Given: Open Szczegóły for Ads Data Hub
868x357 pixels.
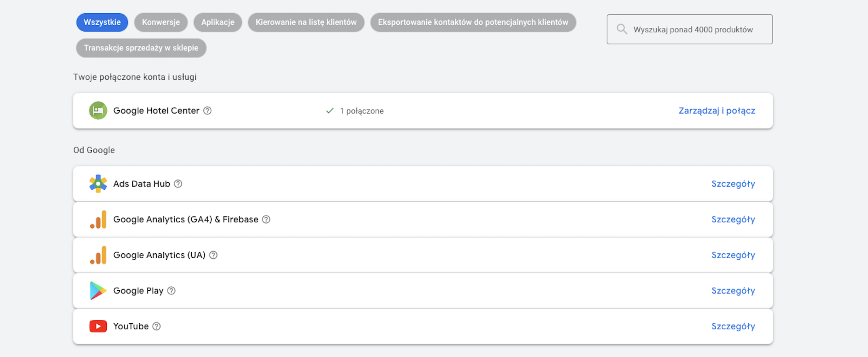Looking at the screenshot, I should coord(733,184).
